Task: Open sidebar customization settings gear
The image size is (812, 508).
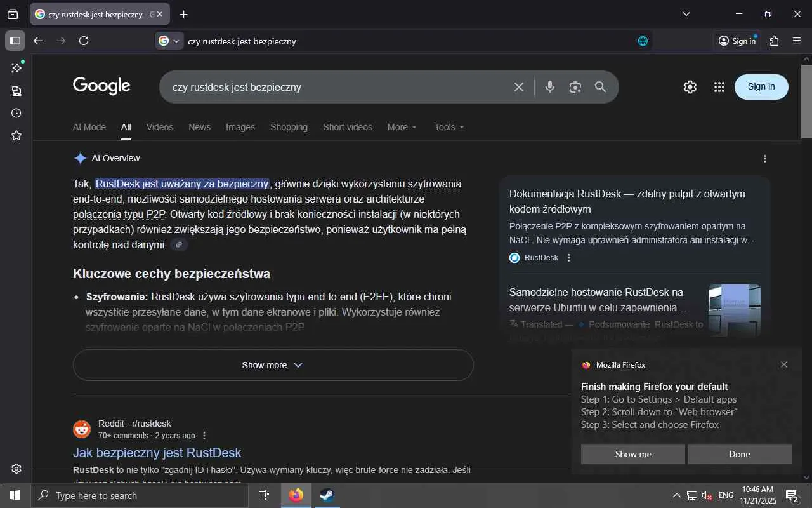Action: (16, 469)
